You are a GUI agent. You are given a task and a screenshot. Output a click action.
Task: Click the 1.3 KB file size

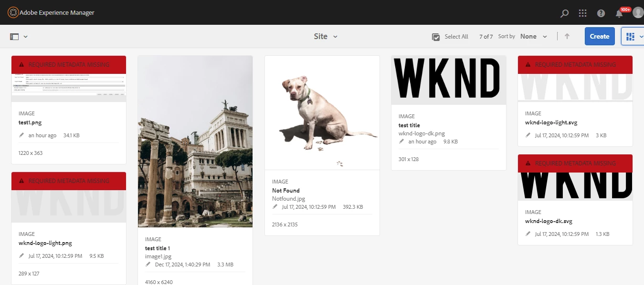coord(602,234)
